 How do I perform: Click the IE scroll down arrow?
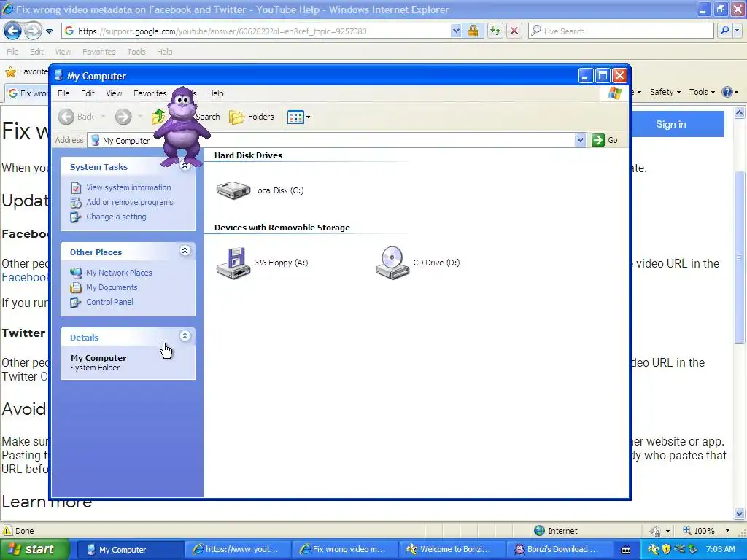(739, 514)
